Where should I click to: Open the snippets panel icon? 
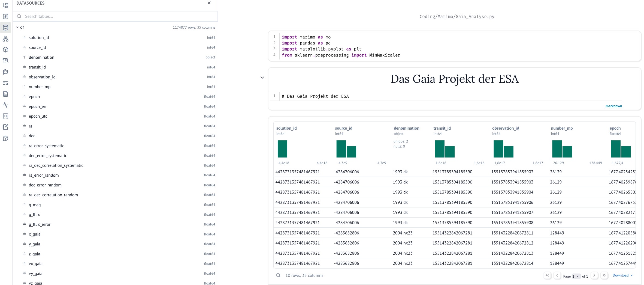coord(5,116)
